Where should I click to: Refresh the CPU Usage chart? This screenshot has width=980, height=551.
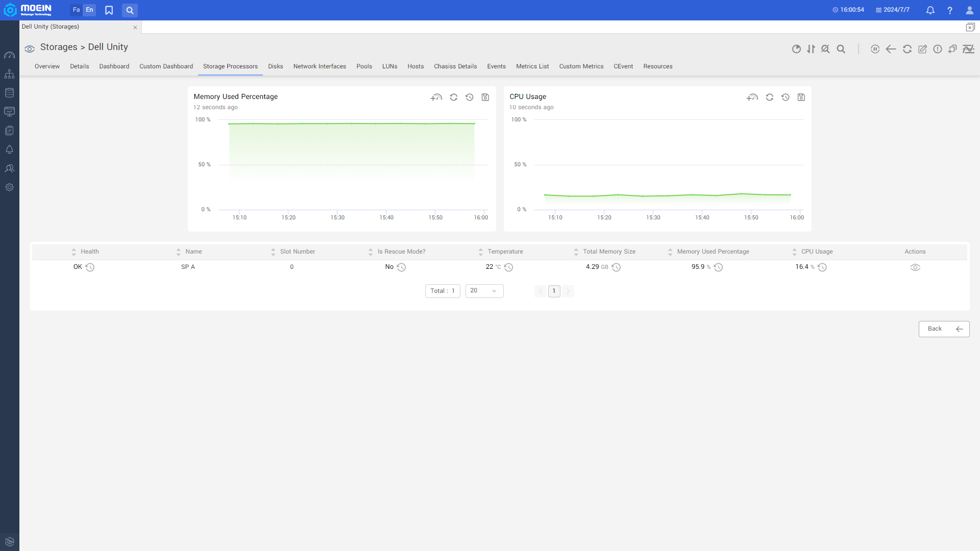pos(769,97)
